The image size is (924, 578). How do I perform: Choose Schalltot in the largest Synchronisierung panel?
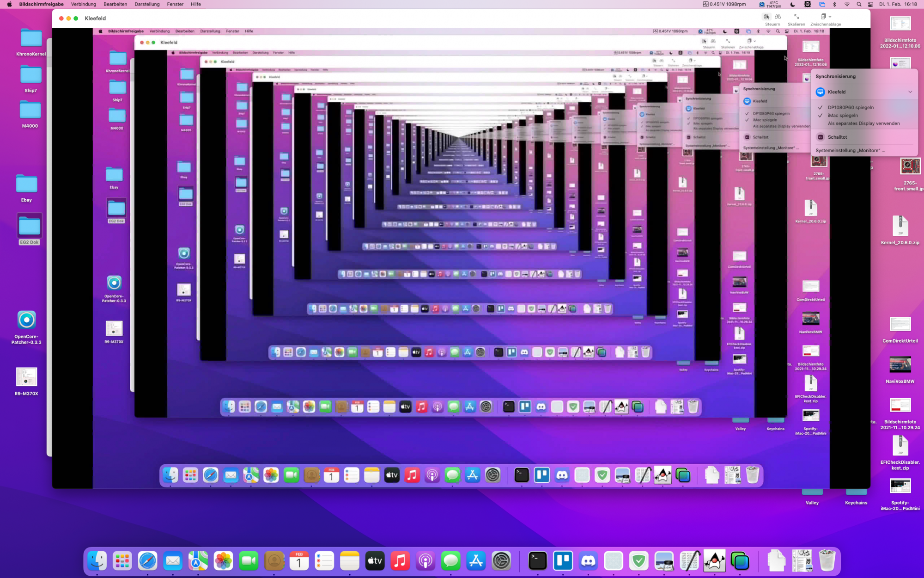[x=837, y=137]
